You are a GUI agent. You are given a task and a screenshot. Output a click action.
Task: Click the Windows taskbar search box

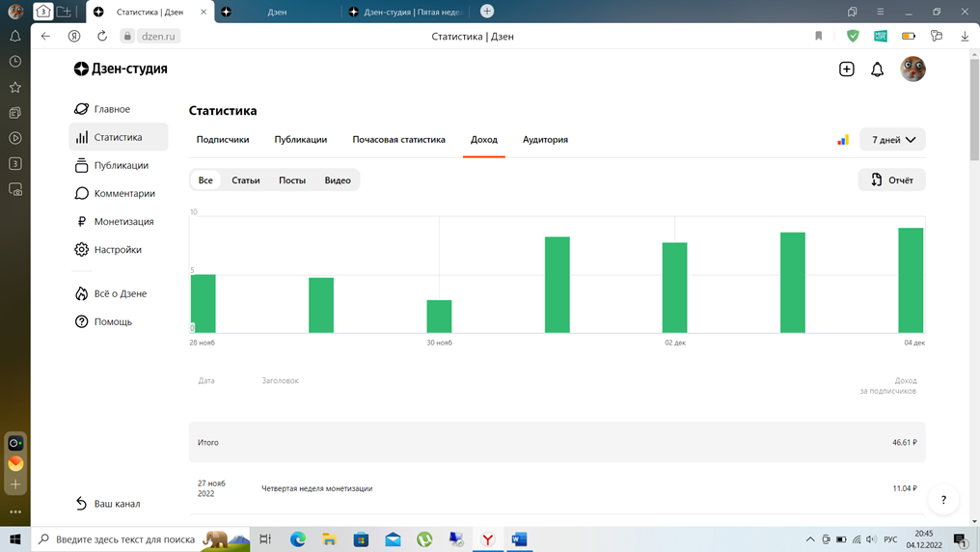141,538
